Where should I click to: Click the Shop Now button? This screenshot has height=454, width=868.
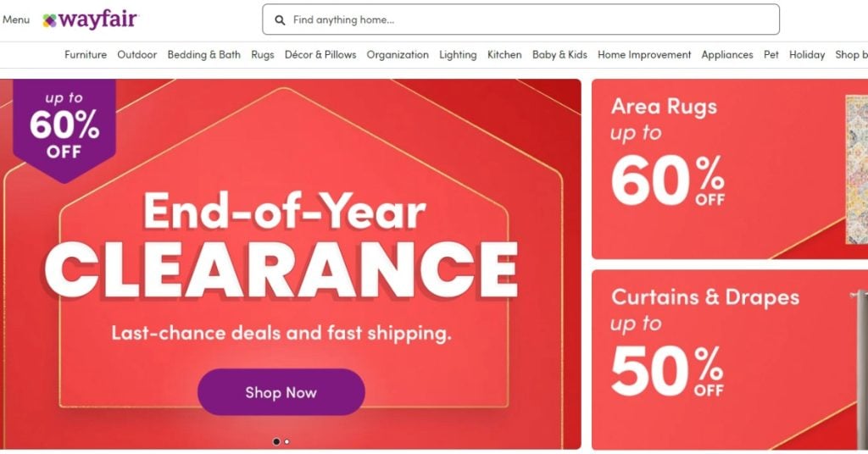click(281, 392)
